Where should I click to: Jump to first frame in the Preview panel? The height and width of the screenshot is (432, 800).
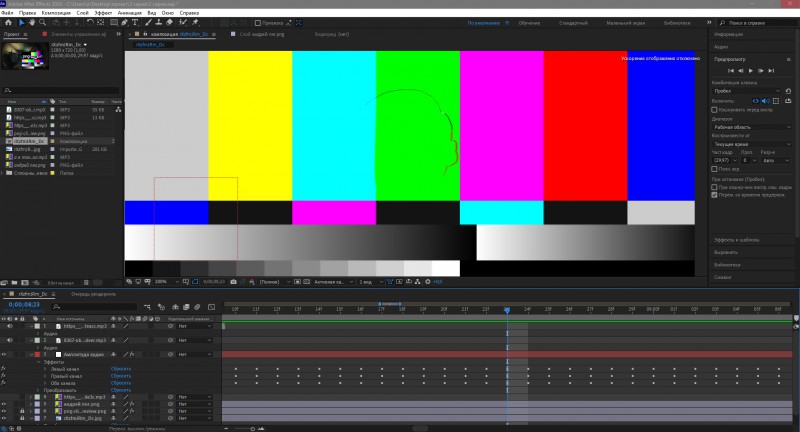pyautogui.click(x=731, y=70)
